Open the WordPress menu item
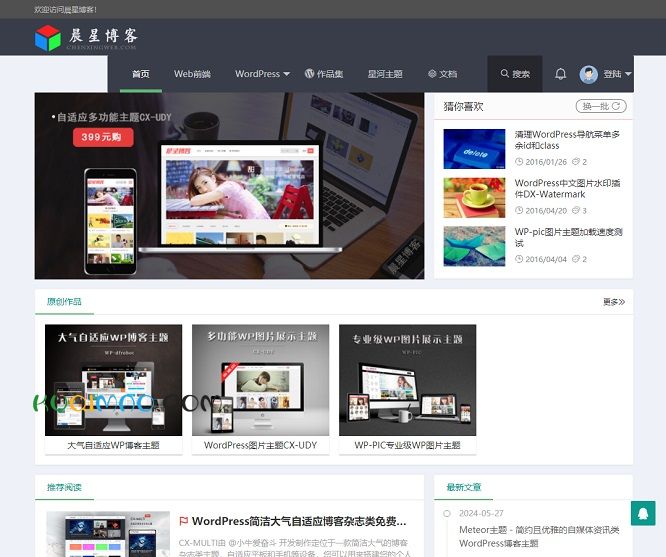 [x=257, y=74]
